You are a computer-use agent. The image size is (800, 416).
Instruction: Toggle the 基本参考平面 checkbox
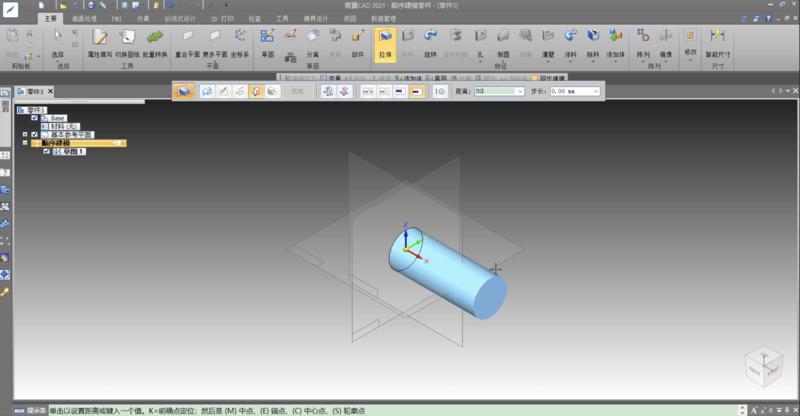pyautogui.click(x=35, y=134)
